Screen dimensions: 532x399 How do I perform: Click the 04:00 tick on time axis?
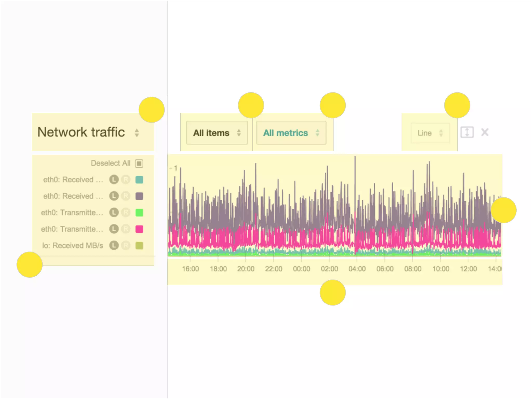[x=357, y=269]
